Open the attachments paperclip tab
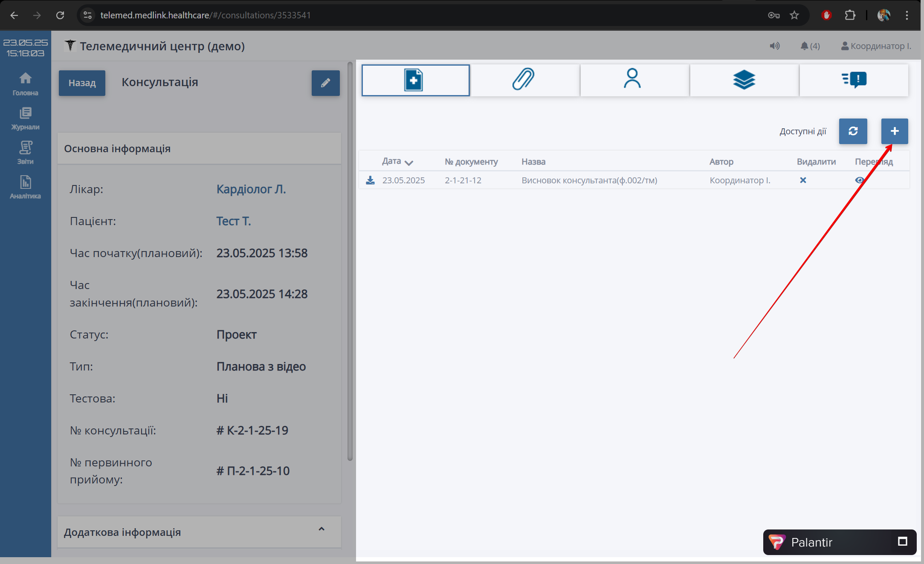 point(524,80)
